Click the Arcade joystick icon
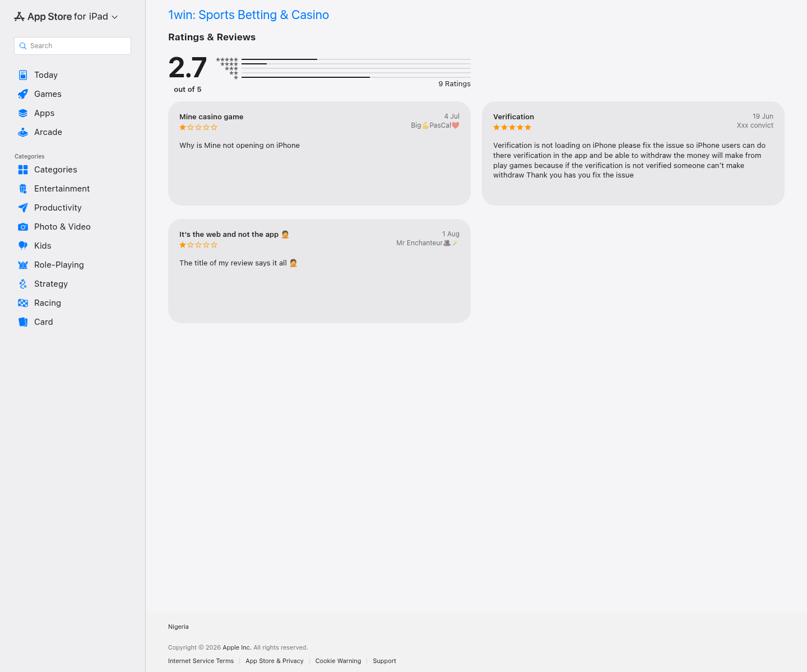 pos(23,132)
